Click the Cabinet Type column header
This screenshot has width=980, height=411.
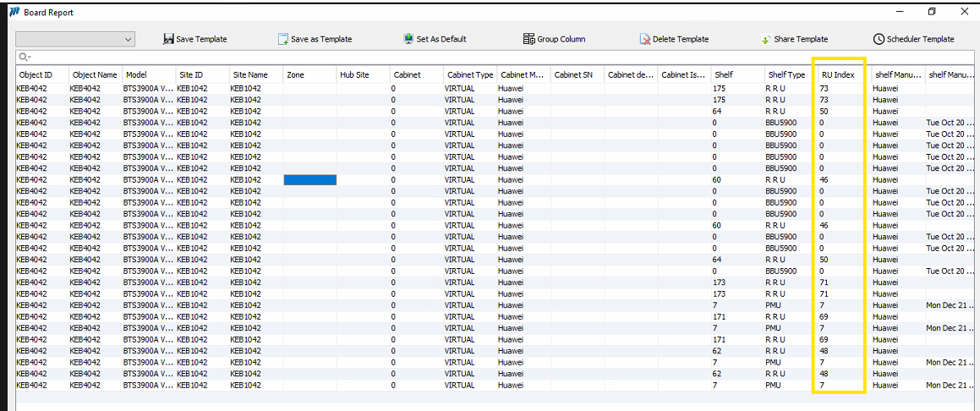pos(469,75)
